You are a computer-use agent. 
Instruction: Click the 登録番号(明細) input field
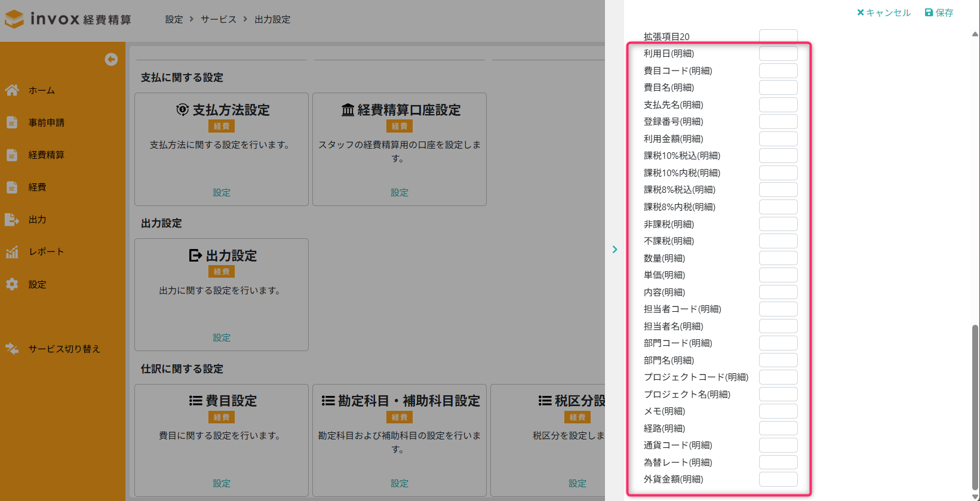(x=778, y=122)
